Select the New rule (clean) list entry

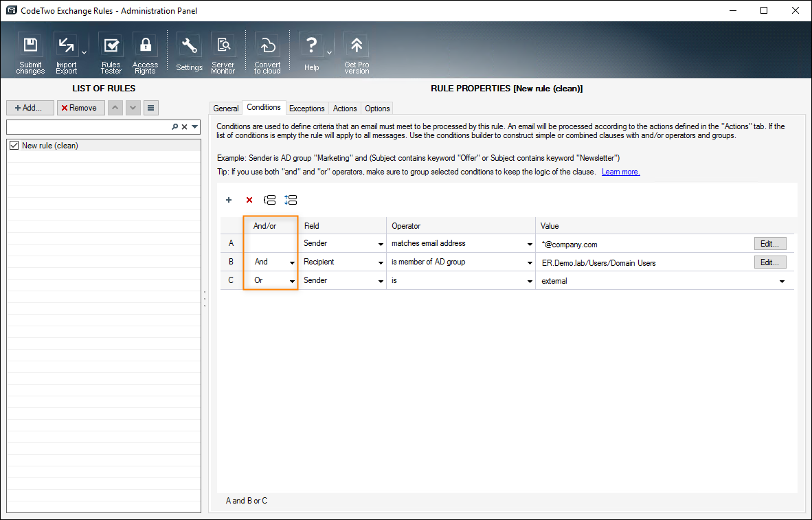pos(104,146)
